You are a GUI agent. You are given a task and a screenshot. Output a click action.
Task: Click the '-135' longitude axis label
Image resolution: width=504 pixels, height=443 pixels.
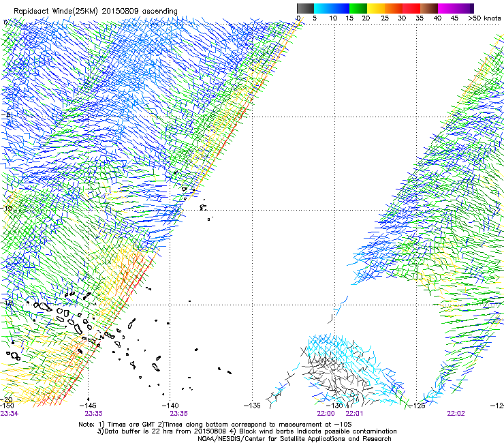pos(252,406)
